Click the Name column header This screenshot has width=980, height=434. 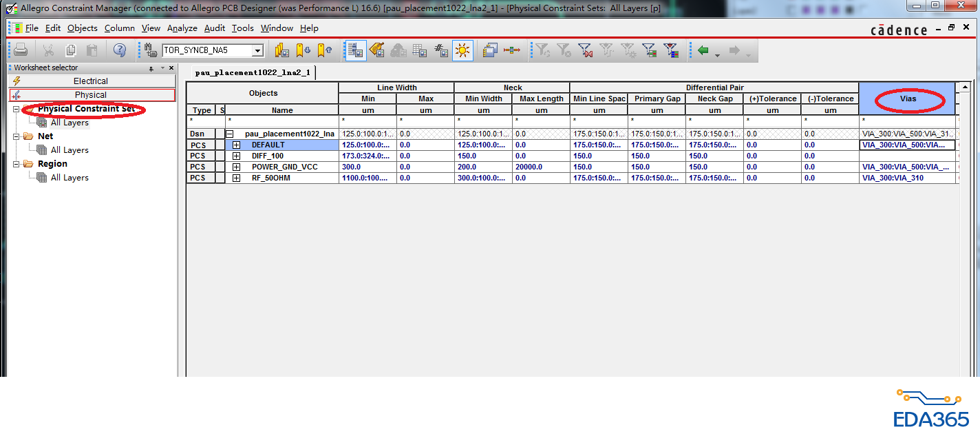click(282, 110)
